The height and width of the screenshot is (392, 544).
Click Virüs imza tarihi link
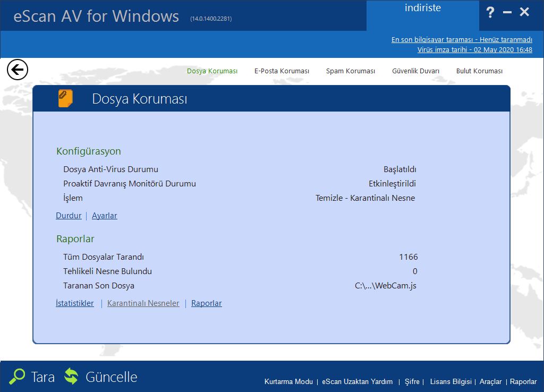(474, 49)
